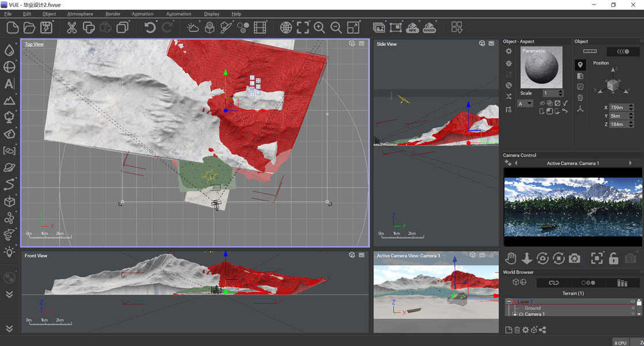The width and height of the screenshot is (644, 346).
Task: Click the frame selection brackets icon
Action: (302, 28)
